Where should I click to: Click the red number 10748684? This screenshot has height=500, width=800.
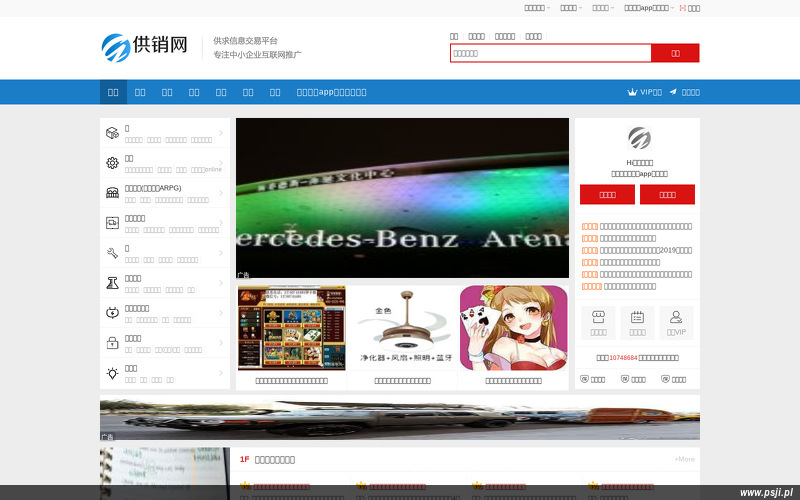coord(623,358)
